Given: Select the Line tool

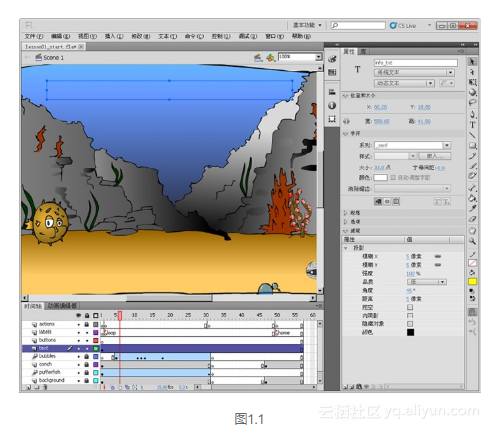Looking at the screenshot, I should click(x=472, y=135).
